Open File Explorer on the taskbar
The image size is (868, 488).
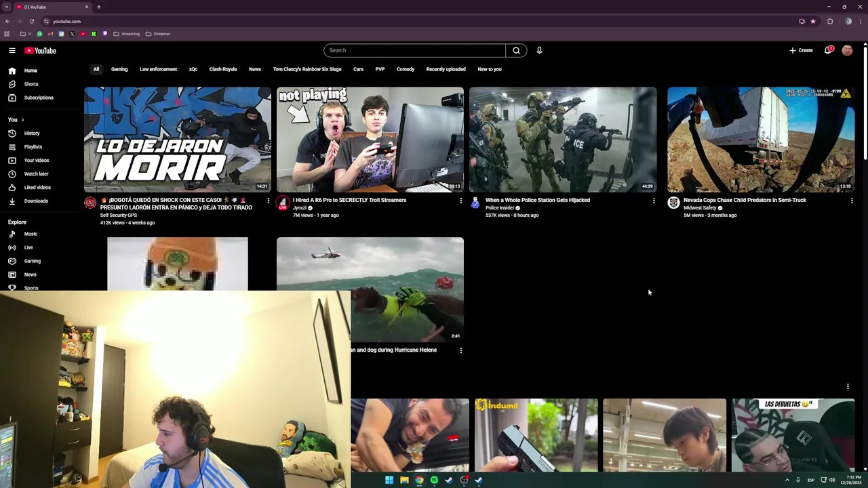pyautogui.click(x=404, y=481)
